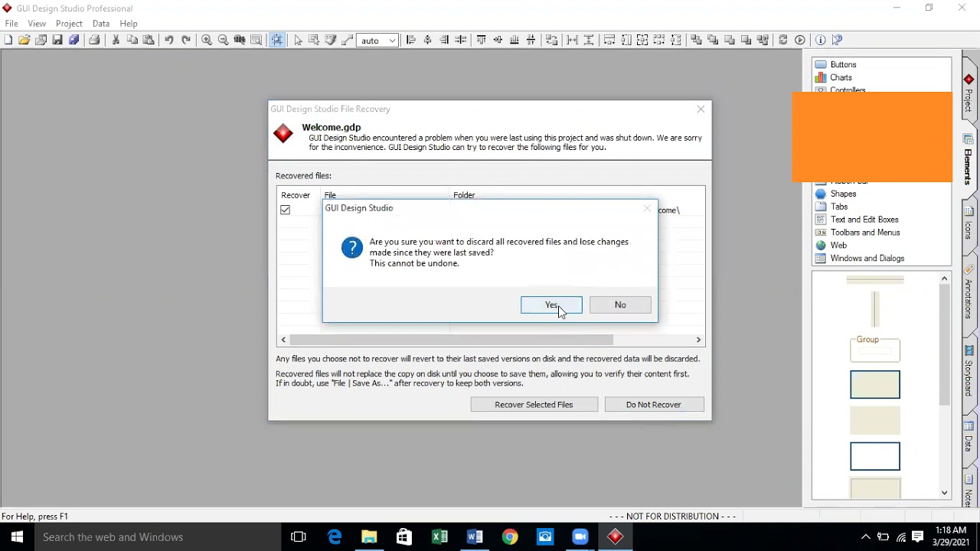The image size is (980, 551).
Task: Open the Project menu
Action: [69, 24]
